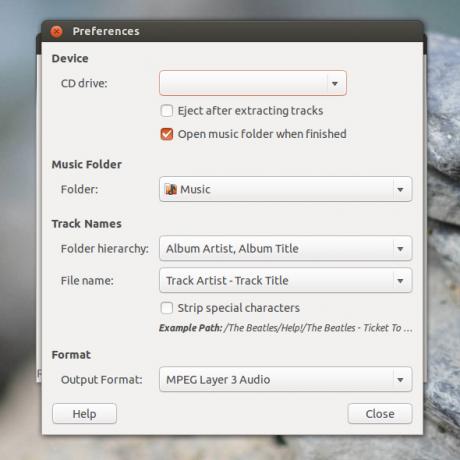Image resolution: width=460 pixels, height=460 pixels.
Task: Click the CD drive dropdown arrow
Action: pos(335,83)
